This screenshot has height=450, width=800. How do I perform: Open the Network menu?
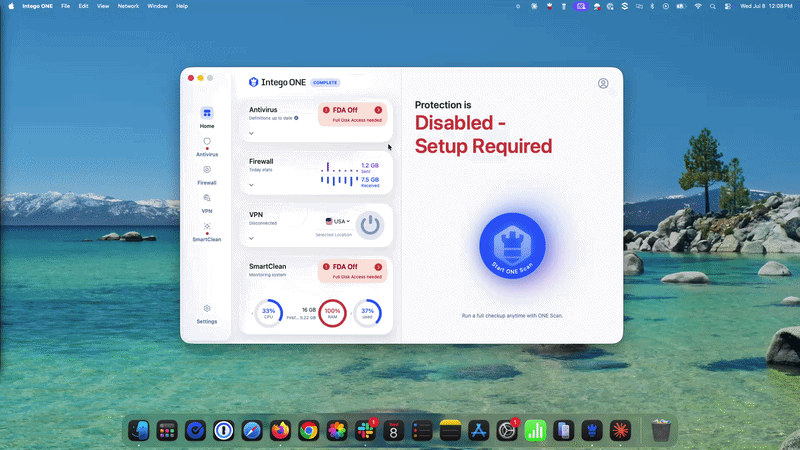click(x=128, y=6)
